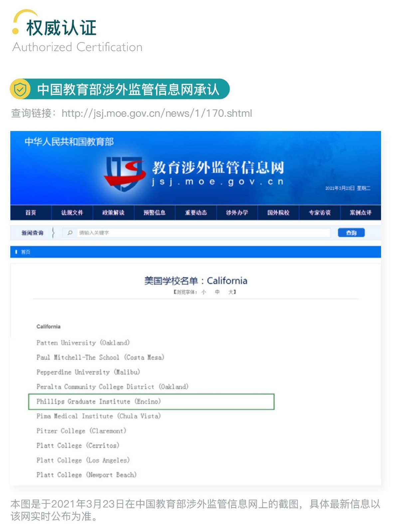Set browsing font size to 中
Image resolution: width=396 pixels, height=532 pixels.
pos(217,292)
